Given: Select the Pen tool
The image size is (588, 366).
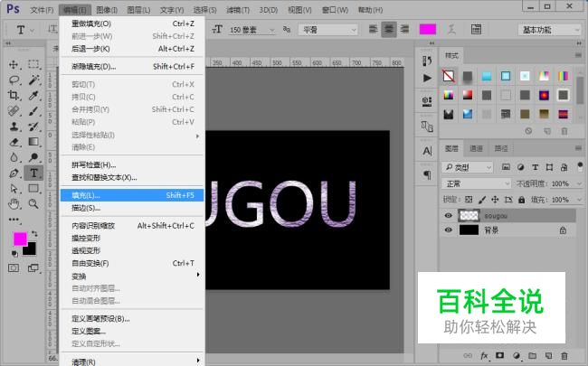Looking at the screenshot, I should point(14,174).
